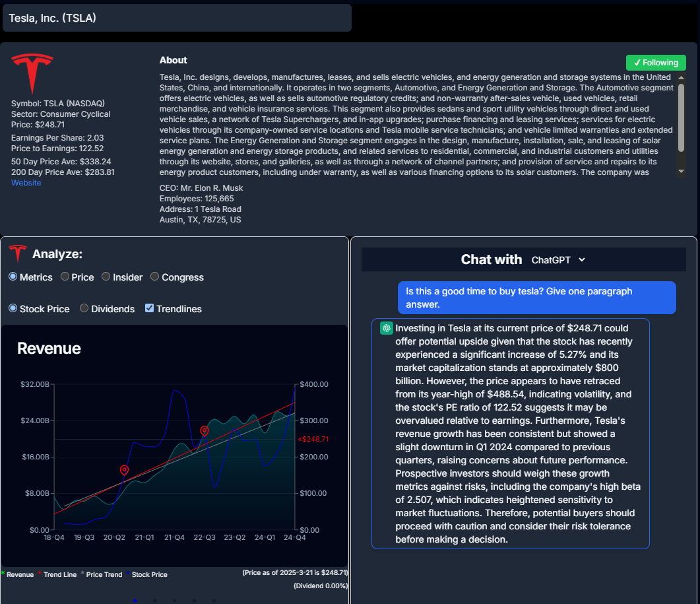Choose the Congress radio option
This screenshot has height=604, width=700.
(154, 277)
